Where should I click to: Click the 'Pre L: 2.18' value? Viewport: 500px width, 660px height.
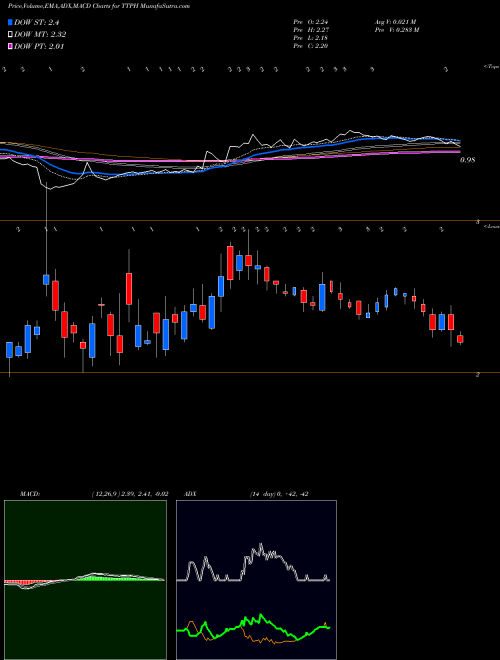(311, 38)
